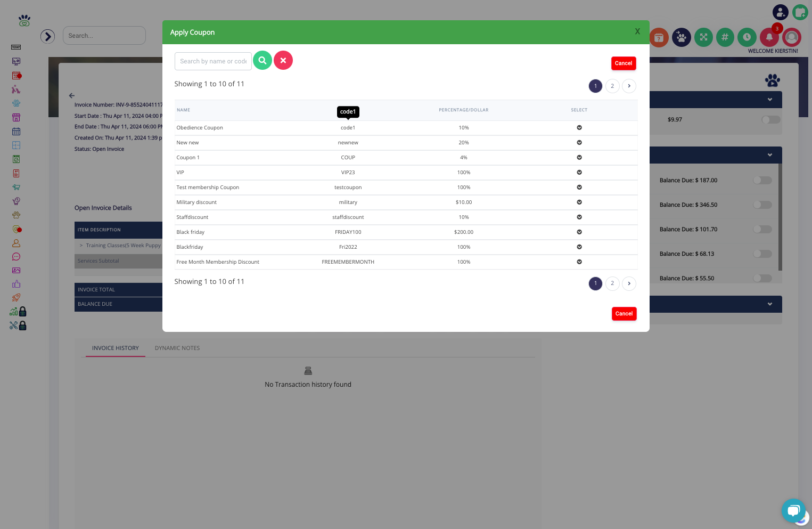
Task: Toggle the Balance Due $68.13 switch
Action: click(762, 254)
